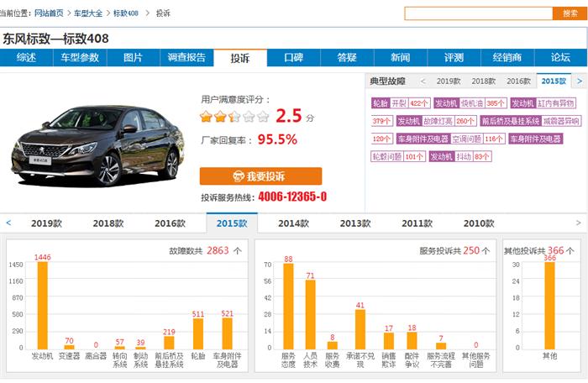Switch to the 新闻 tab
Screen dimensions: 588x383
[x=401, y=57]
